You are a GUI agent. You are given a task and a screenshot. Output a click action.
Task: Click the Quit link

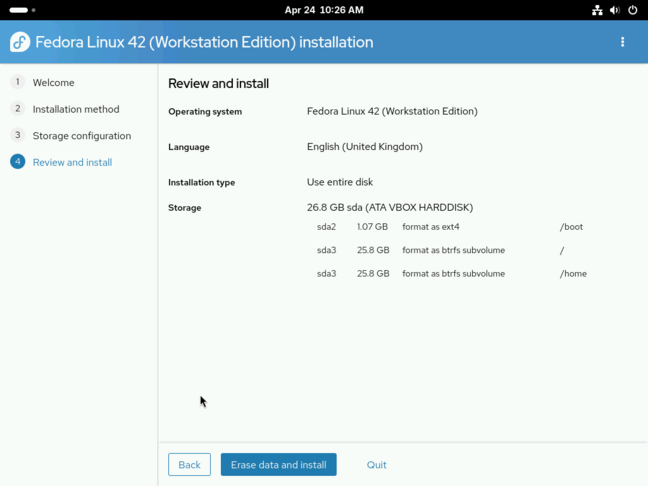(376, 465)
